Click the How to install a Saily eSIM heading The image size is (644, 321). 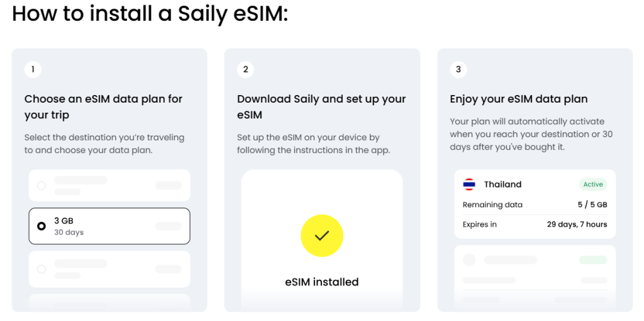pyautogui.click(x=150, y=14)
